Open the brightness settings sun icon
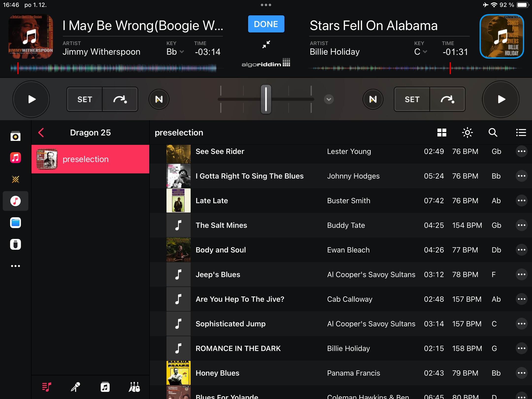 point(467,133)
